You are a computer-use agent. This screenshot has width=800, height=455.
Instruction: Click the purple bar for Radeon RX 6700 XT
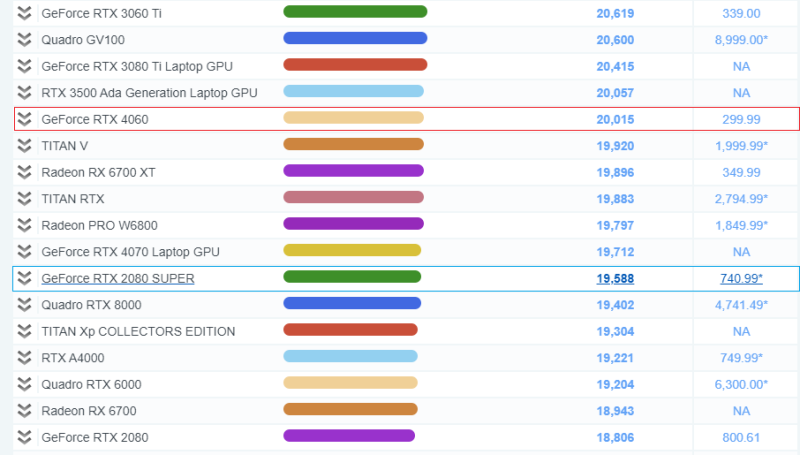pos(354,171)
